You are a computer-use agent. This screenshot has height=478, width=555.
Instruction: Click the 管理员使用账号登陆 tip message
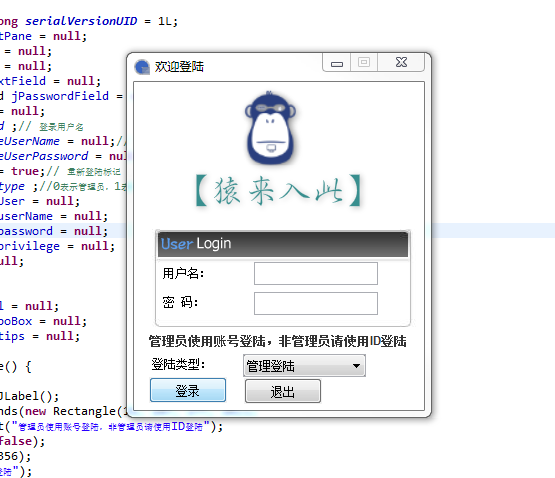278,341
